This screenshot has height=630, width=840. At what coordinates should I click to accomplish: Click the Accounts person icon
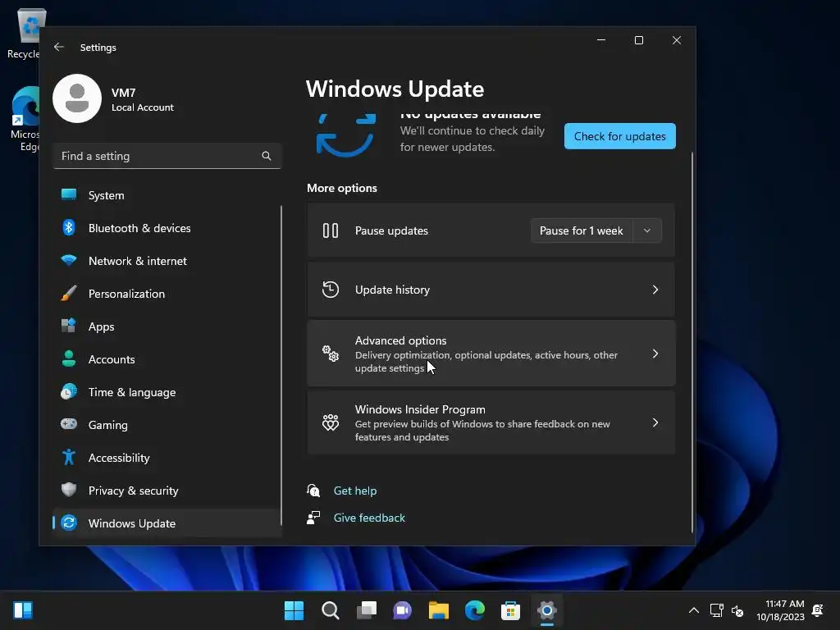[69, 359]
